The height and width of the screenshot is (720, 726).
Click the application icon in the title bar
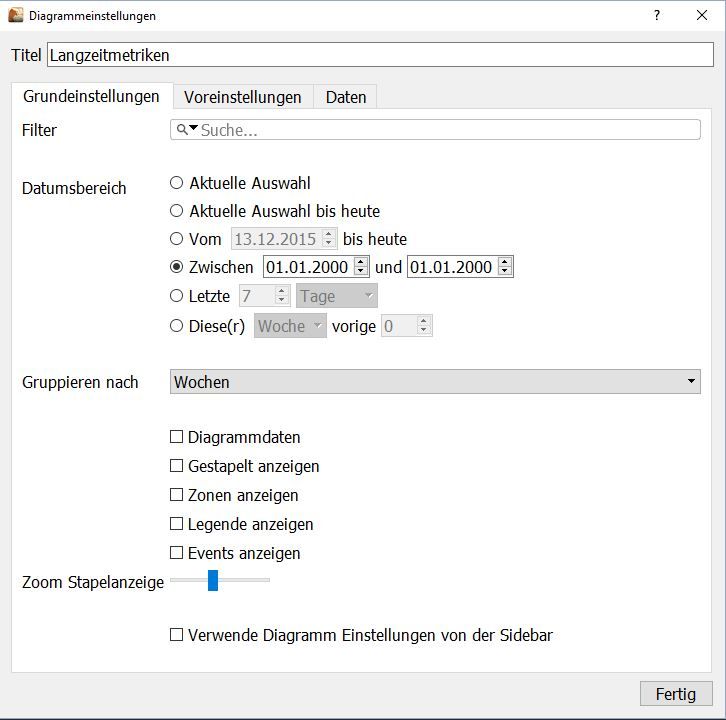[x=15, y=16]
